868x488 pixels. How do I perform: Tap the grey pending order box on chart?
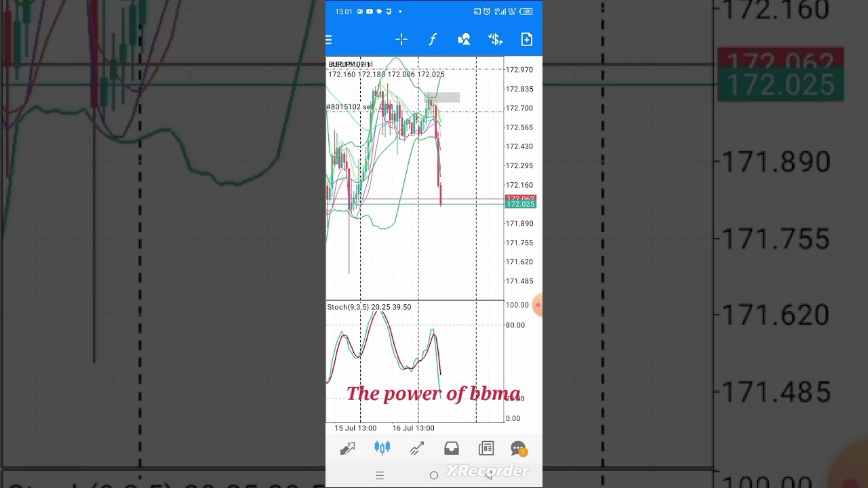coord(443,98)
